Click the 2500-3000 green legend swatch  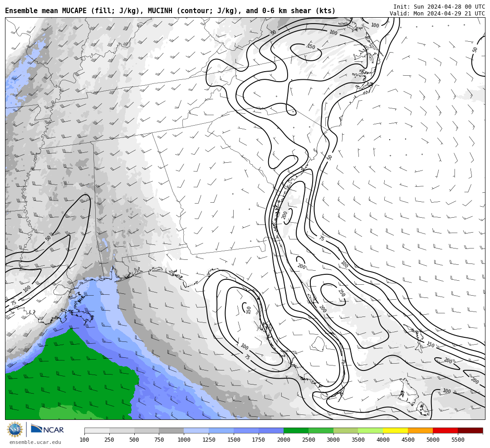pyautogui.click(x=321, y=431)
